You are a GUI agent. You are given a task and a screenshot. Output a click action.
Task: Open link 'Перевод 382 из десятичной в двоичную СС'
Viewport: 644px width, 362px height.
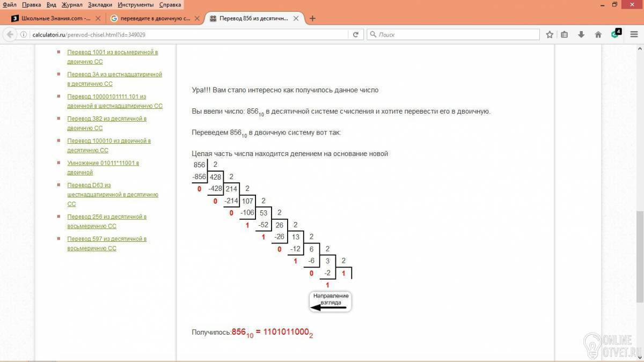107,123
